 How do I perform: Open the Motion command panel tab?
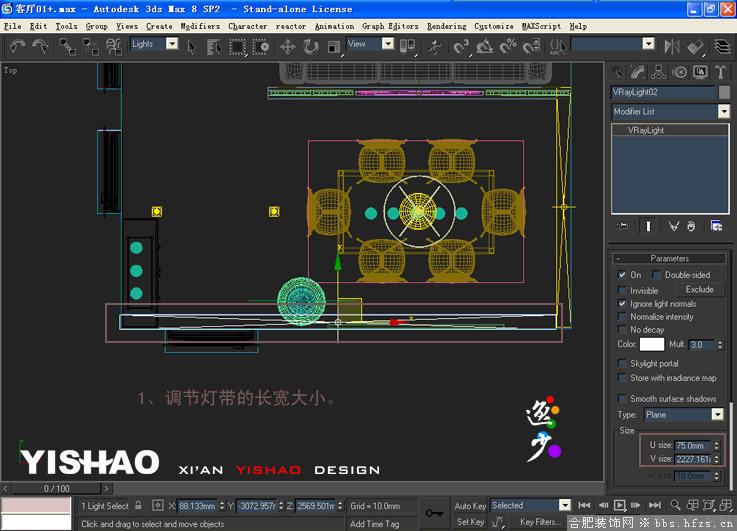pyautogui.click(x=679, y=72)
